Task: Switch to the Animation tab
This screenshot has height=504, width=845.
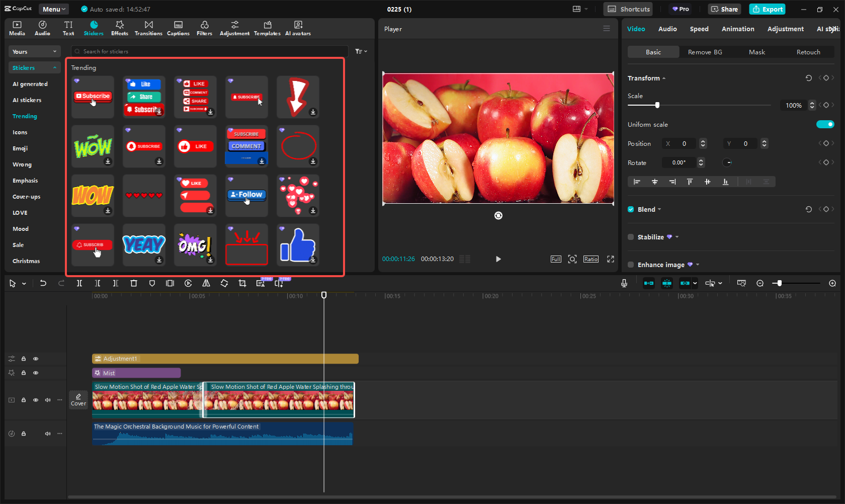Action: point(737,29)
